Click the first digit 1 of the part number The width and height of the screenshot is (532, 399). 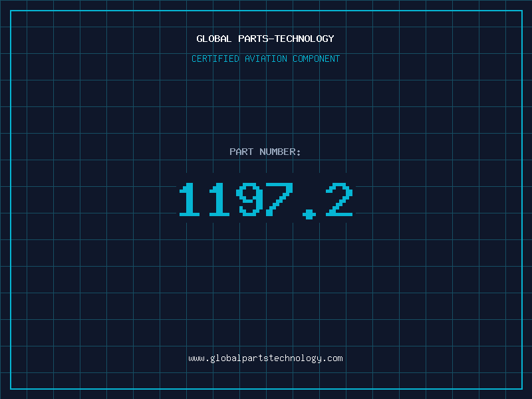pos(190,199)
